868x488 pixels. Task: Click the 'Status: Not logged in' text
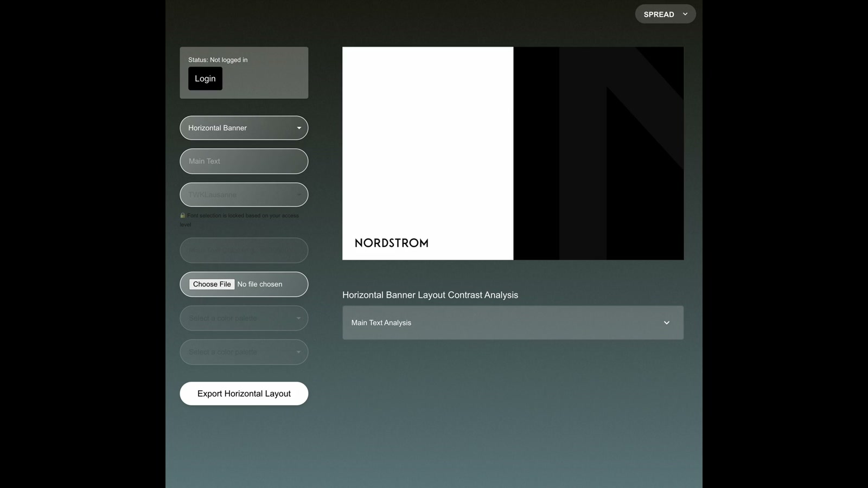tap(218, 60)
